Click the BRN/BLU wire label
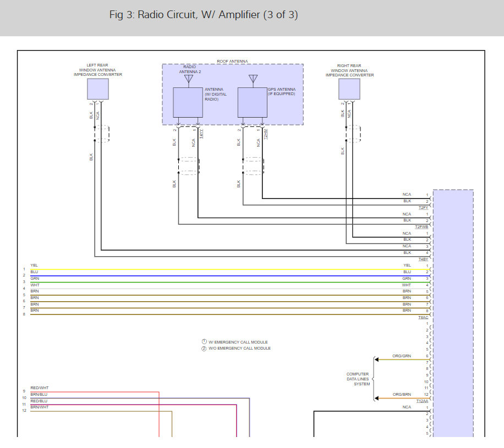This screenshot has width=504, height=448. point(39,394)
